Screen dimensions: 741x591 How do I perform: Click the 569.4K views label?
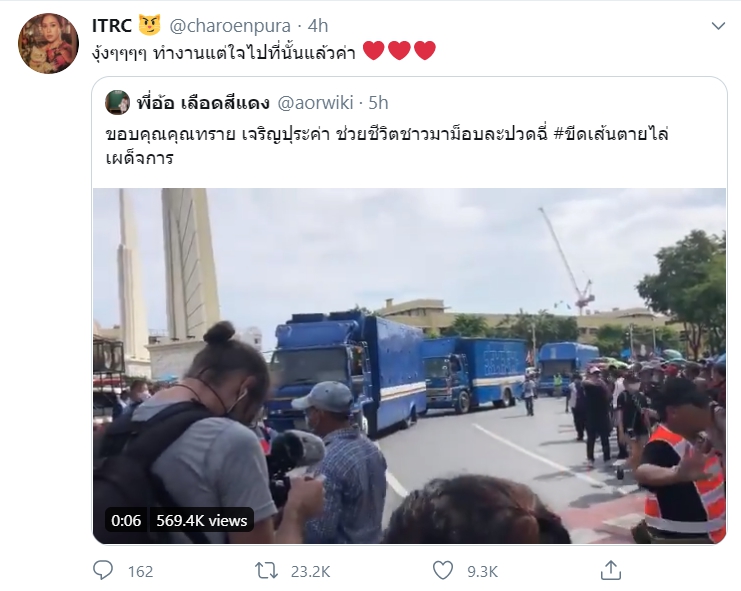point(202,520)
